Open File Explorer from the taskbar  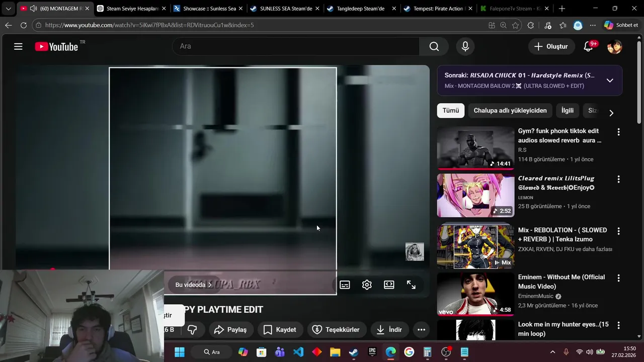[x=335, y=352]
